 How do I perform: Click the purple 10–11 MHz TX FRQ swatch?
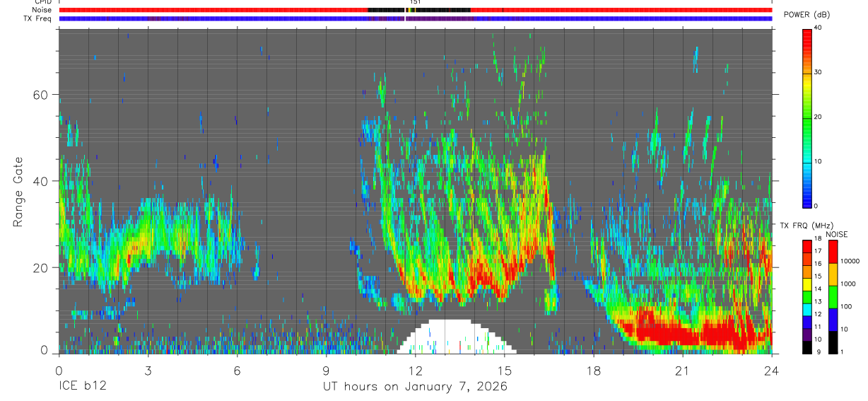coord(807,335)
